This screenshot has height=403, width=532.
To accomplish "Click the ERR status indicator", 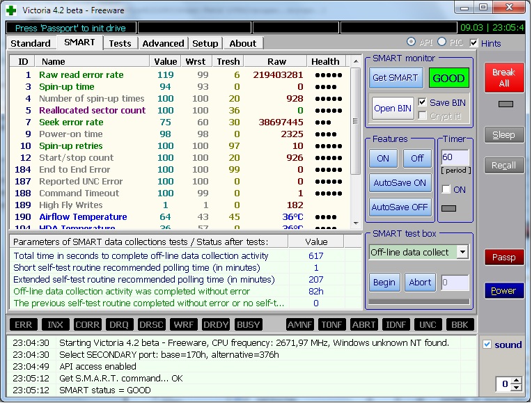I will tap(24, 325).
